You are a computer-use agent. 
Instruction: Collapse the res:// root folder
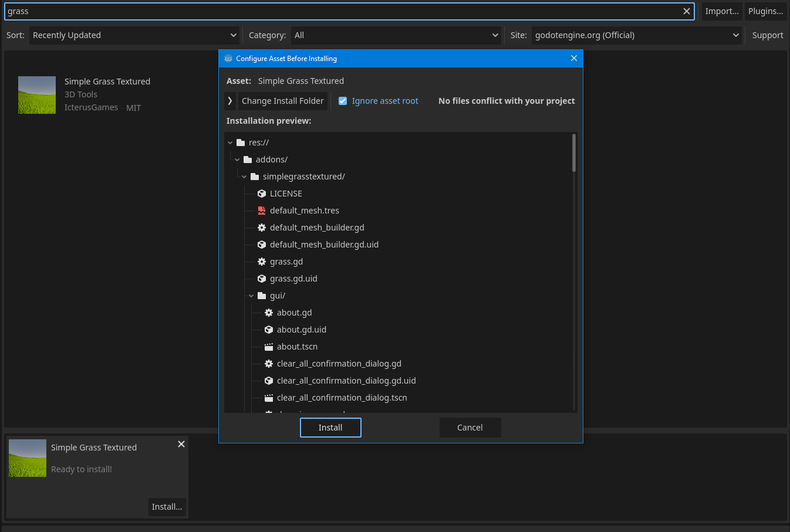pyautogui.click(x=230, y=143)
